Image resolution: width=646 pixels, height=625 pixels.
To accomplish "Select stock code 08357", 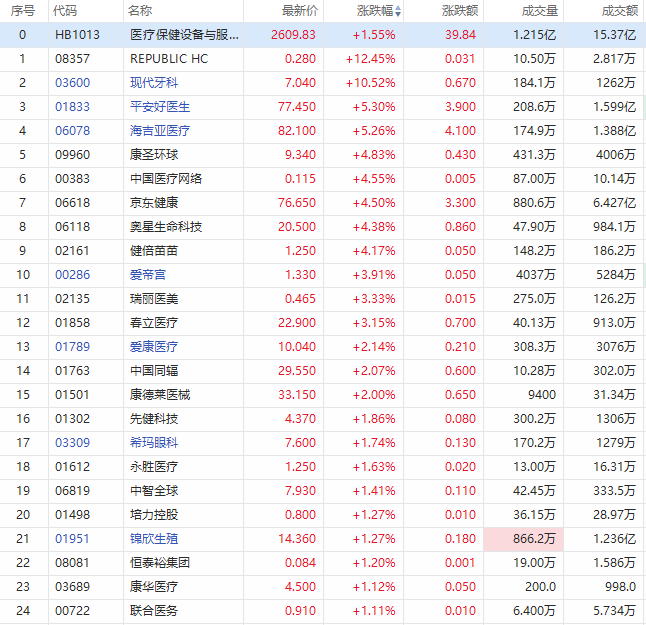I will pos(73,59).
